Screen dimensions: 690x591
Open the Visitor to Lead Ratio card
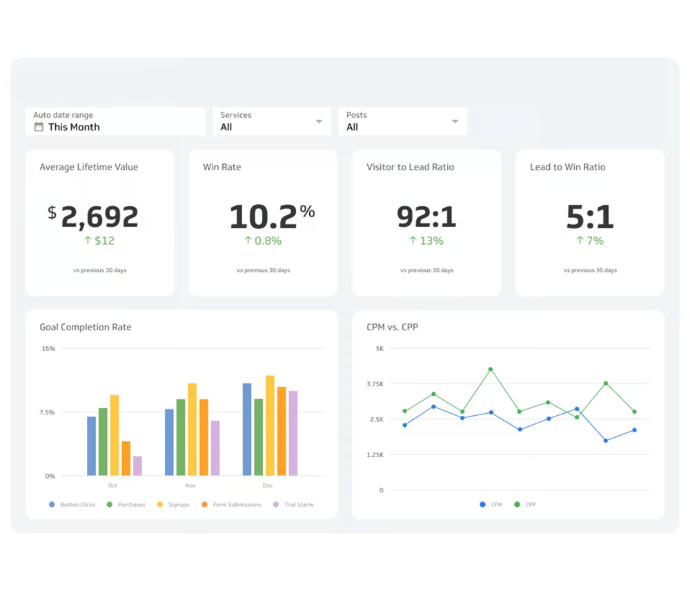click(x=426, y=222)
